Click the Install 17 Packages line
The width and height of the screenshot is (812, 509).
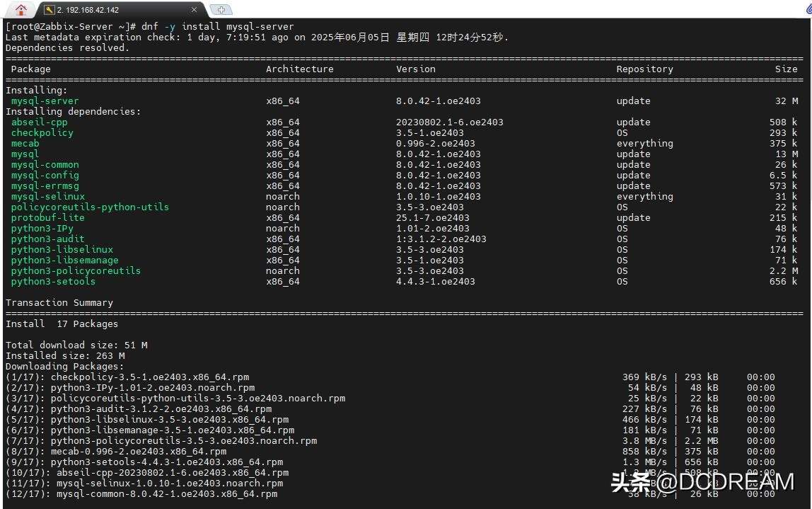[62, 324]
